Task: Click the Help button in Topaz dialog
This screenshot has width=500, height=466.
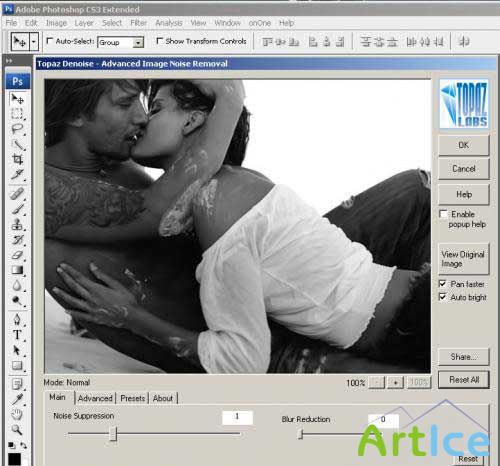Action: pos(464,194)
